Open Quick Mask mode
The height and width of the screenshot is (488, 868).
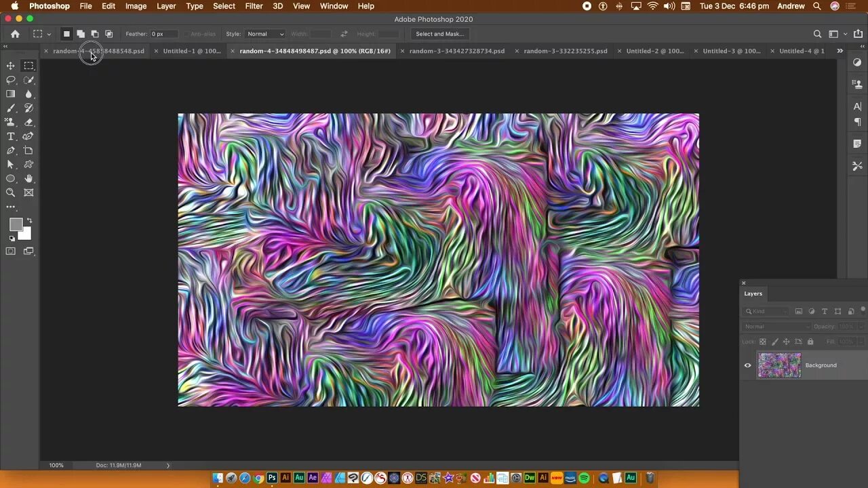tap(10, 251)
